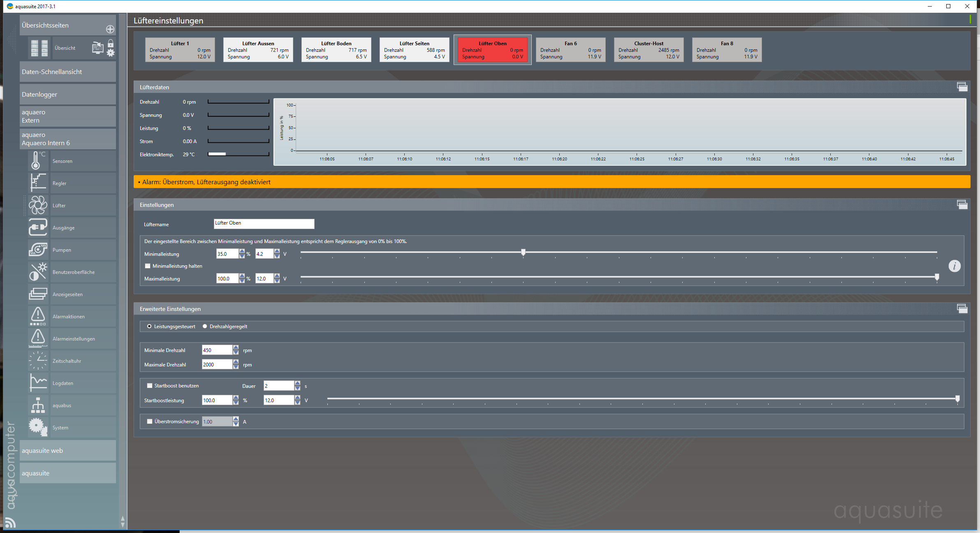
Task: Open the Daten-Schnellansicht section
Action: click(68, 72)
